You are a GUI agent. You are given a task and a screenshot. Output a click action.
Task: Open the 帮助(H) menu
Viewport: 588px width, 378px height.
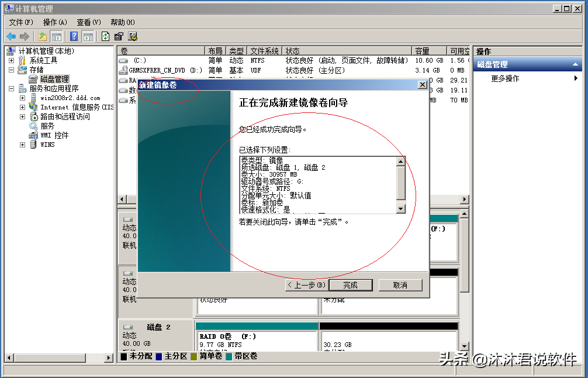point(123,22)
